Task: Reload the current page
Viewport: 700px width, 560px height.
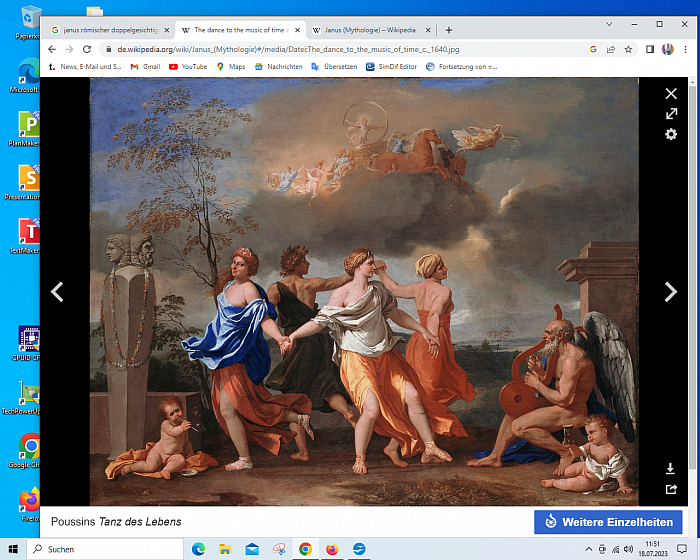Action: pyautogui.click(x=87, y=49)
